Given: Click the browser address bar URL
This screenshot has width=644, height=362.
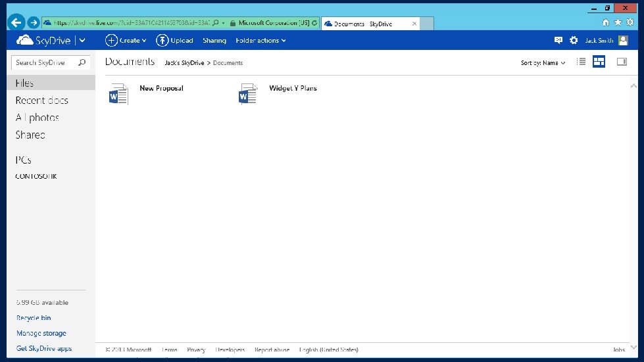Looking at the screenshot, I should 132,23.
